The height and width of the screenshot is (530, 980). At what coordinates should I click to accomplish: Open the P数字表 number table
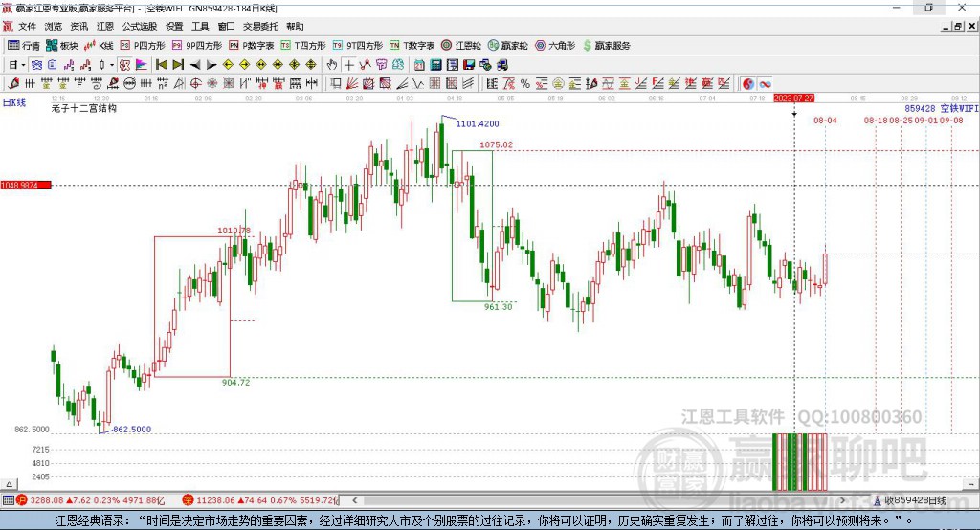pyautogui.click(x=252, y=46)
